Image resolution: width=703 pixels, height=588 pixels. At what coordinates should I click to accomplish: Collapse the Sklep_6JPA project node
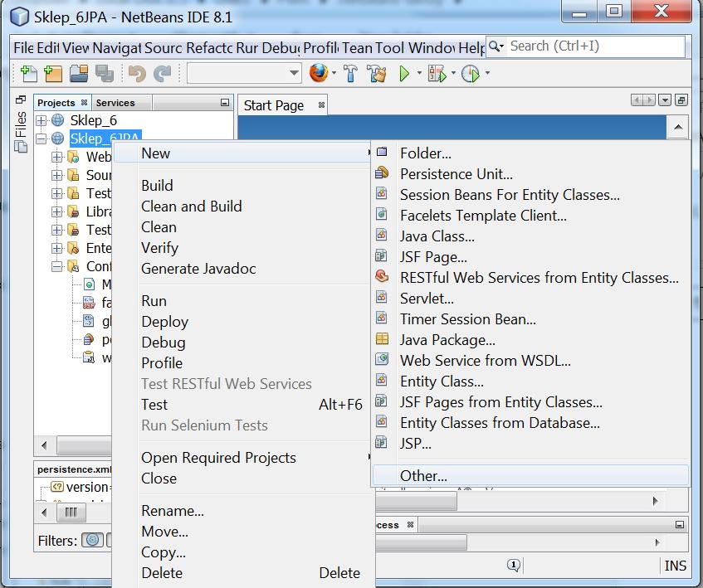(41, 138)
